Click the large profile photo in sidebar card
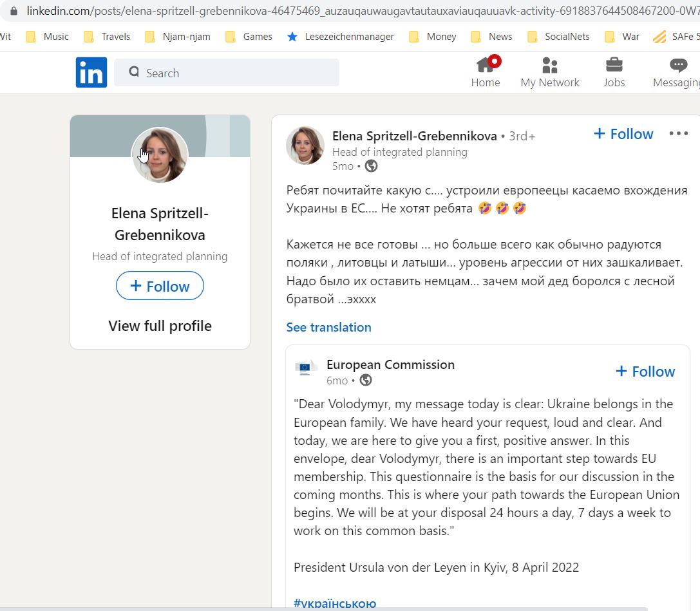 [x=160, y=155]
